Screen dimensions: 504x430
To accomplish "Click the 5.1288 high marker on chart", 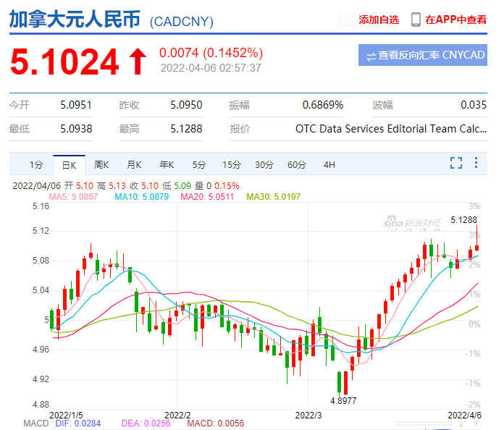I will (464, 220).
